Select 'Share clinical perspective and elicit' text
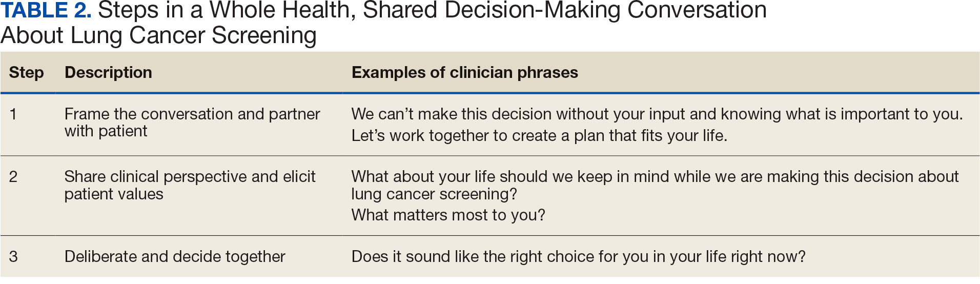 click(190, 176)
